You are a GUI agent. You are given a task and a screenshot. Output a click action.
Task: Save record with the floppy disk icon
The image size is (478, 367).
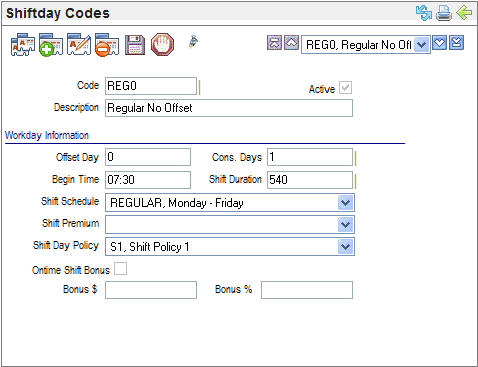coord(135,44)
